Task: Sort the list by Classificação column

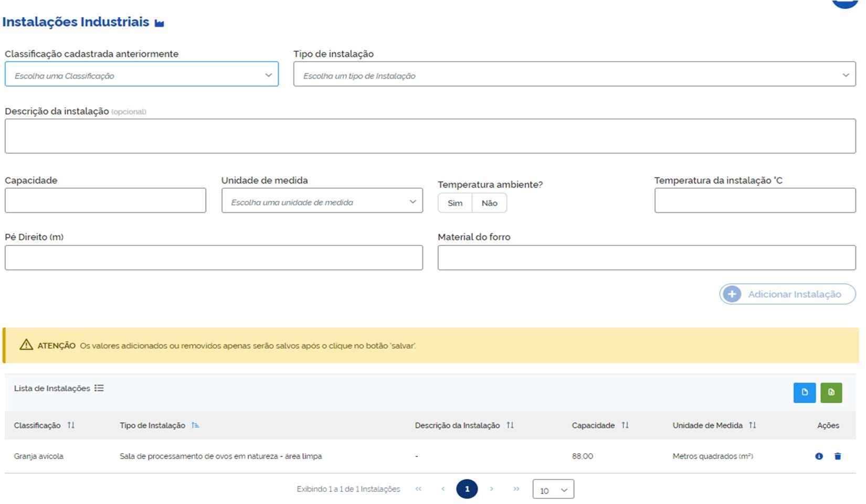Action: pyautogui.click(x=71, y=425)
